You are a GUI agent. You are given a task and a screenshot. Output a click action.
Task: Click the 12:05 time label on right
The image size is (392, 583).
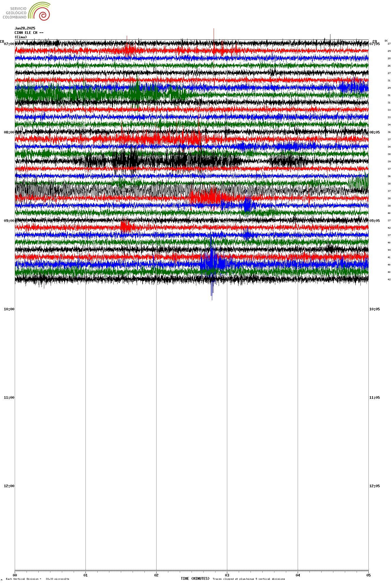click(x=374, y=486)
